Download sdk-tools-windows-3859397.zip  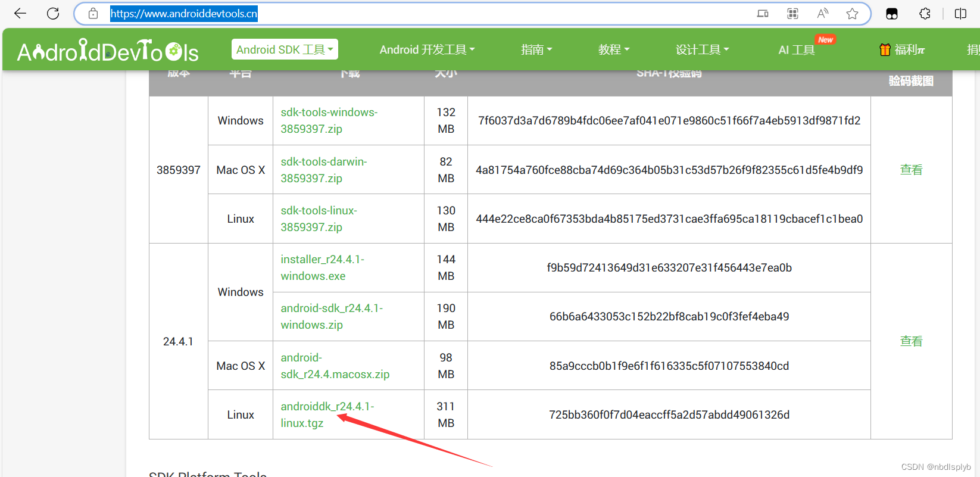pyautogui.click(x=329, y=120)
